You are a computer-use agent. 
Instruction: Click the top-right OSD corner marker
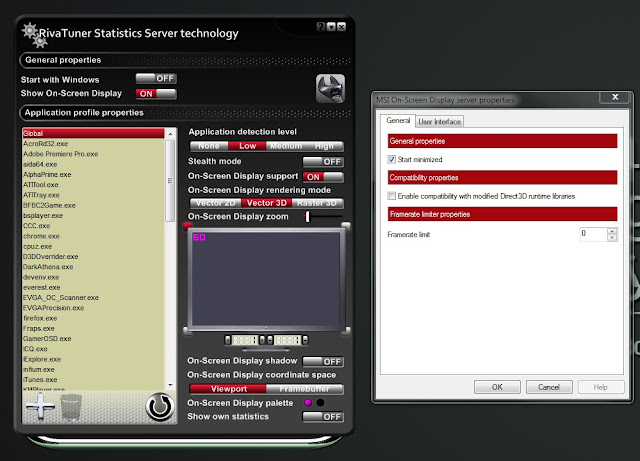coord(346,225)
